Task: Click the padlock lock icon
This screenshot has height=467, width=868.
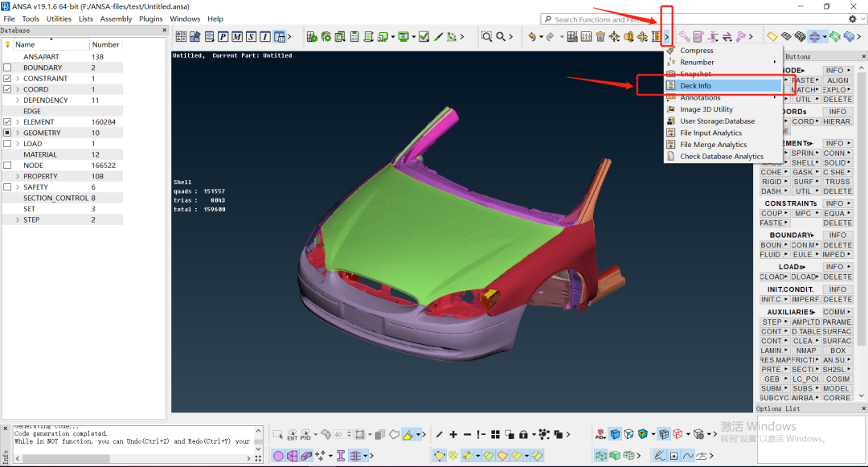Action: [x=523, y=434]
